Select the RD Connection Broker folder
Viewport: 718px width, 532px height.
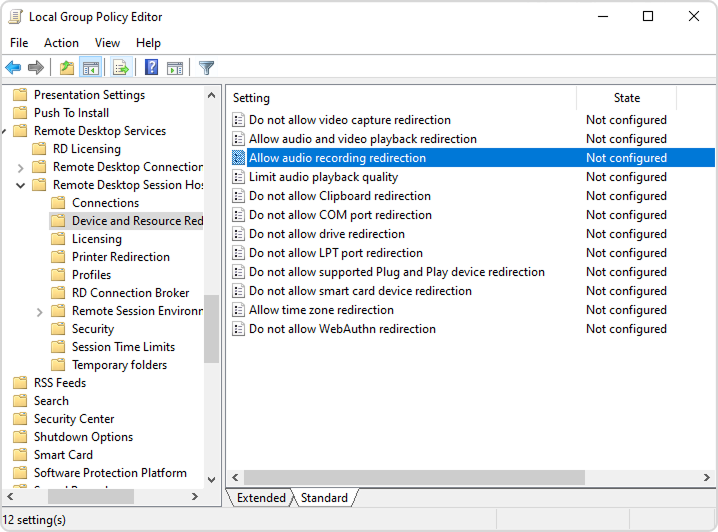[131, 293]
